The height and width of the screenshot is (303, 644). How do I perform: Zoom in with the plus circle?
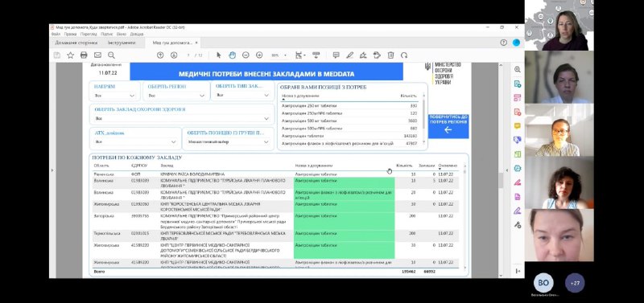point(259,55)
